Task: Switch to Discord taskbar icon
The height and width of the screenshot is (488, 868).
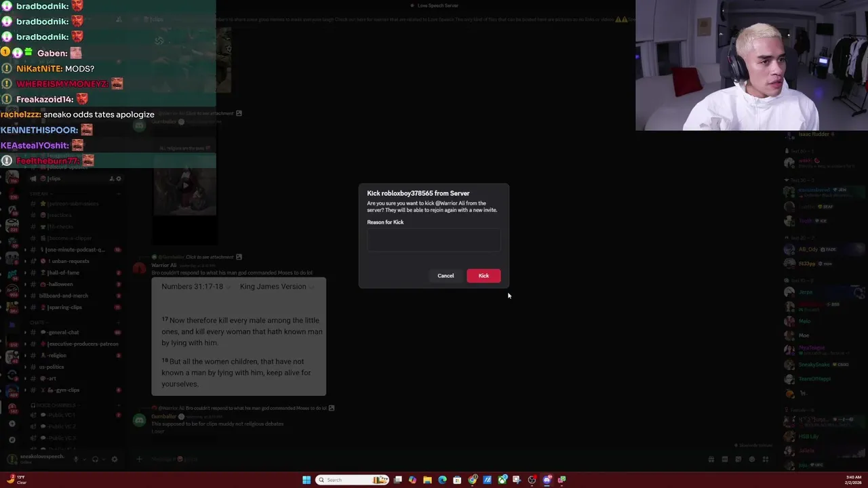Action: click(x=547, y=480)
